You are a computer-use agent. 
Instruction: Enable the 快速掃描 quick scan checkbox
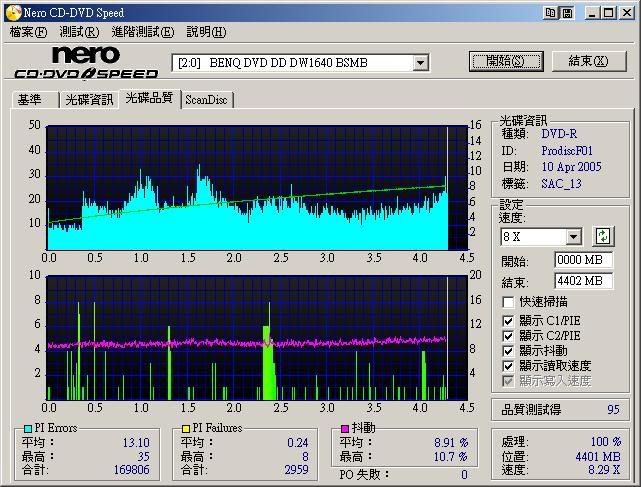(x=508, y=301)
